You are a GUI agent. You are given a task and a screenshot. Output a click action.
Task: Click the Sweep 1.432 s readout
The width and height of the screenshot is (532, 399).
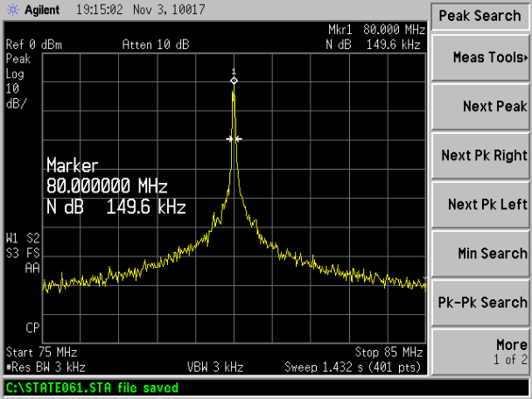pos(354,365)
